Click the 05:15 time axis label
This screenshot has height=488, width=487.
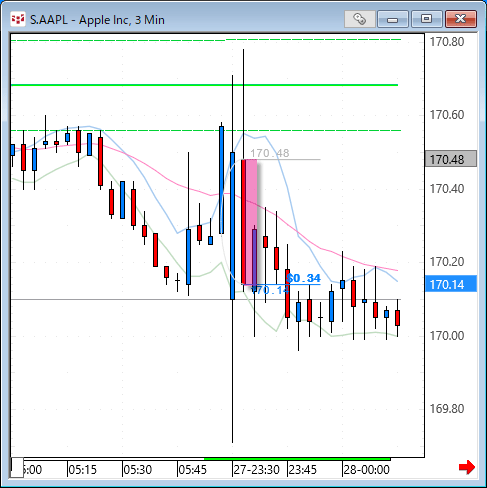[x=82, y=470]
